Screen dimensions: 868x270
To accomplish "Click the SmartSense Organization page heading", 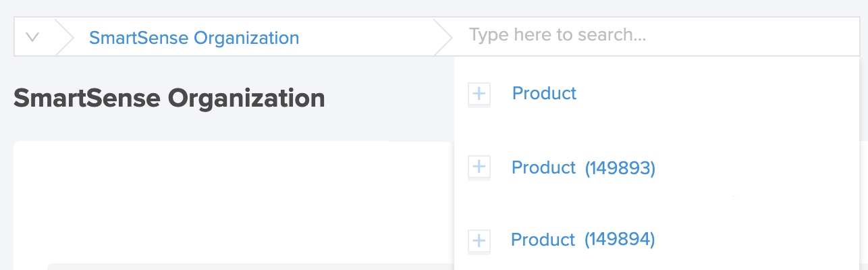I will 169,99.
